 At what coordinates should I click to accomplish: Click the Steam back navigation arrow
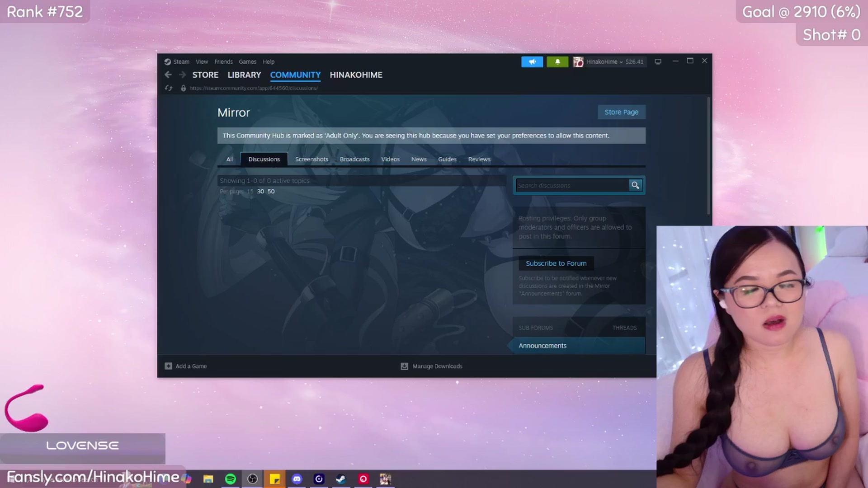[168, 75]
